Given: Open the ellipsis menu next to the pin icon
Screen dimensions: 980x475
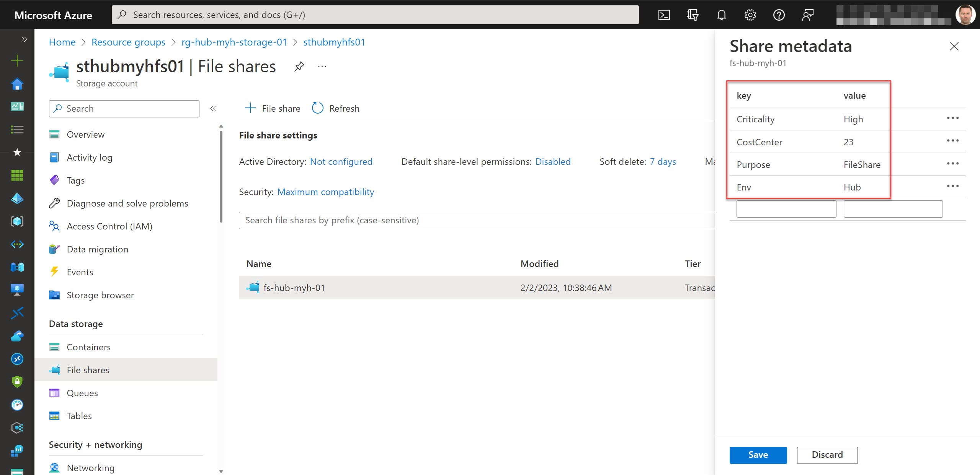Looking at the screenshot, I should [322, 66].
